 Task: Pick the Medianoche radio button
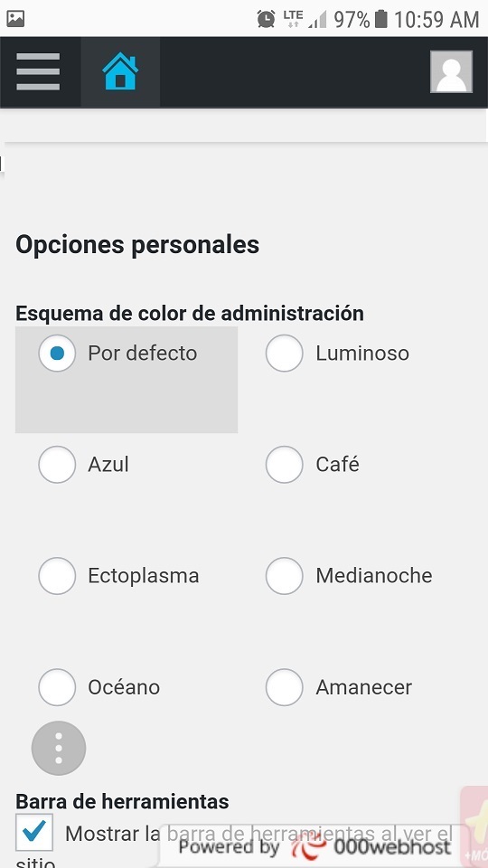[x=285, y=576]
